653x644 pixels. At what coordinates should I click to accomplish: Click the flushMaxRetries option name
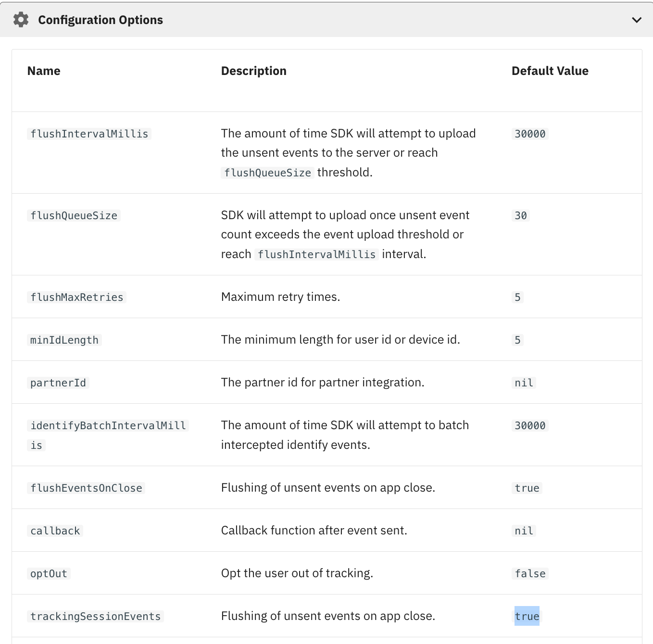pyautogui.click(x=76, y=297)
